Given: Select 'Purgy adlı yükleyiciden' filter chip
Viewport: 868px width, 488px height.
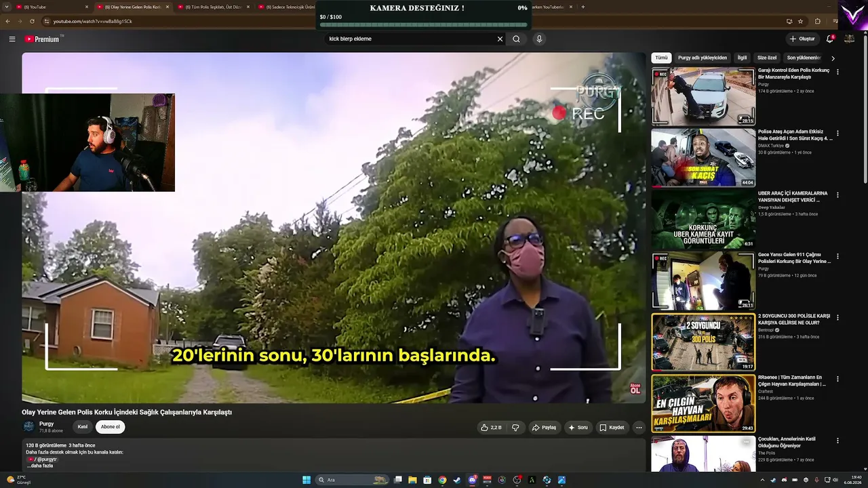Looking at the screenshot, I should coord(703,58).
